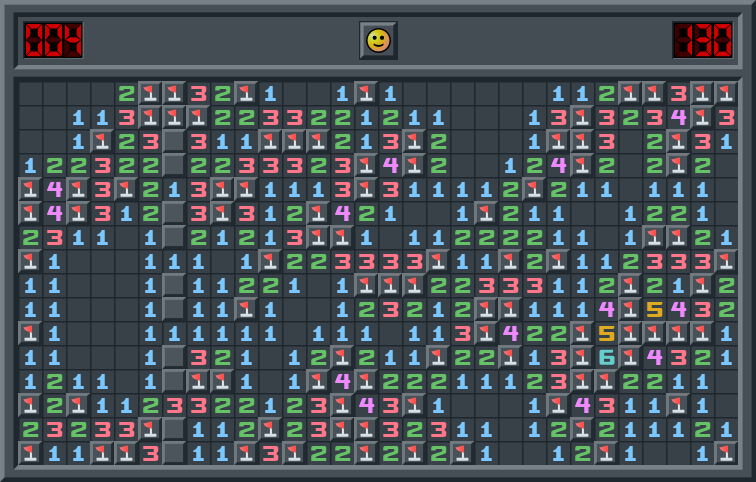Click the flag directly below the 6
The image size is (756, 482).
[606, 381]
